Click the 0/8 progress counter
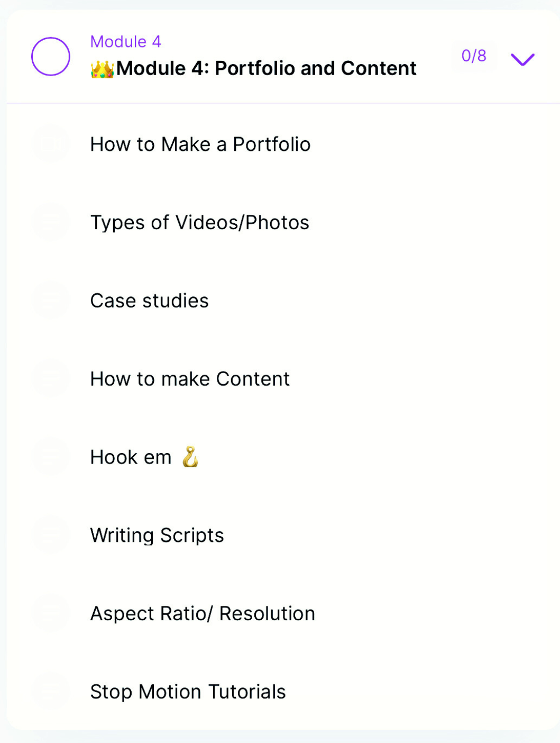Image resolution: width=560 pixels, height=743 pixels. 474,56
